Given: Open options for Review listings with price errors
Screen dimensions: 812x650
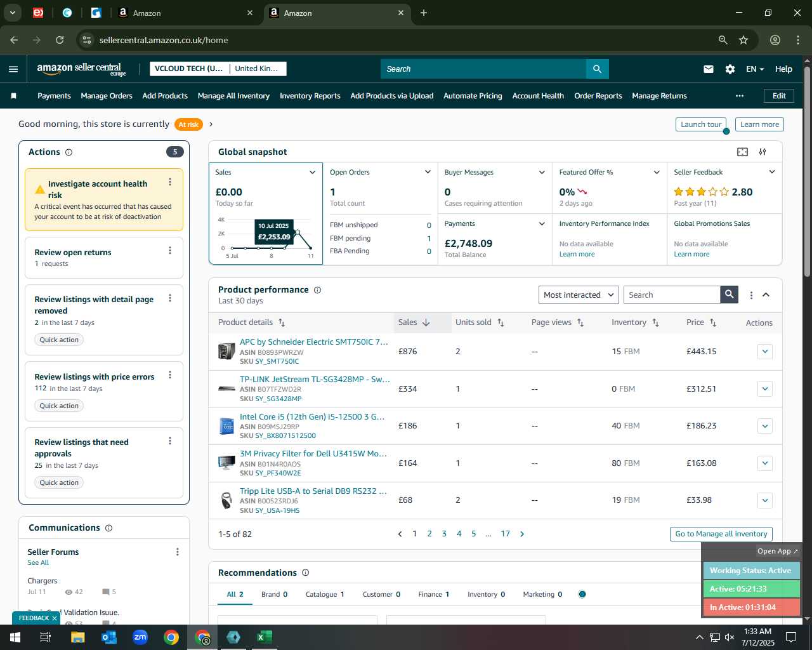Looking at the screenshot, I should pyautogui.click(x=170, y=375).
